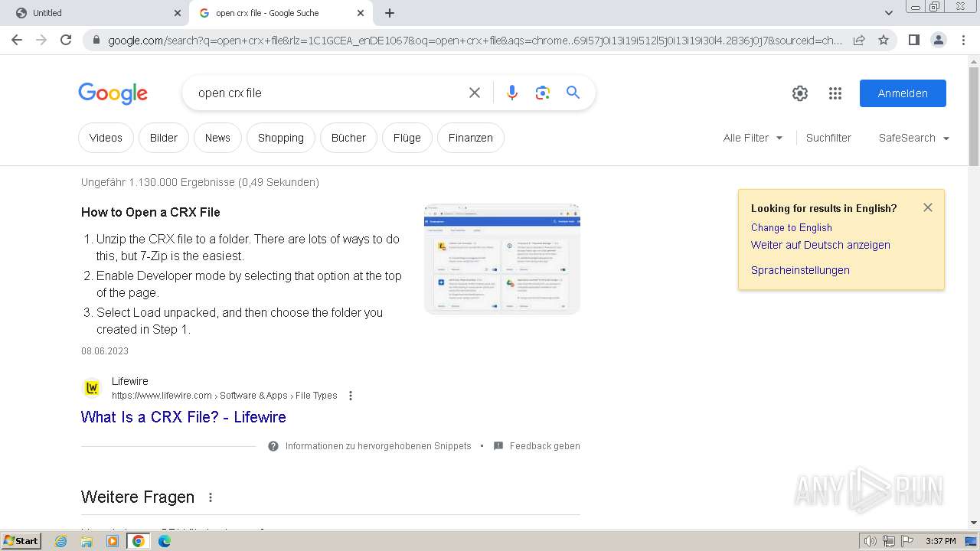Expand the SafeSearch dropdown

[x=914, y=138]
